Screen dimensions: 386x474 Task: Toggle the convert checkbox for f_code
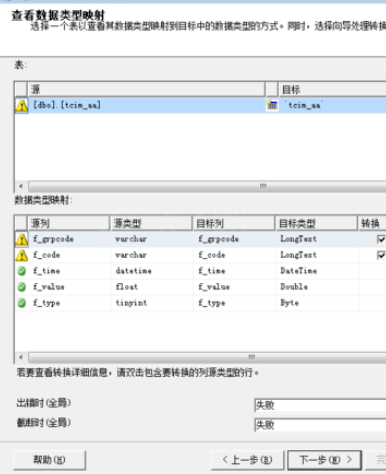(381, 255)
